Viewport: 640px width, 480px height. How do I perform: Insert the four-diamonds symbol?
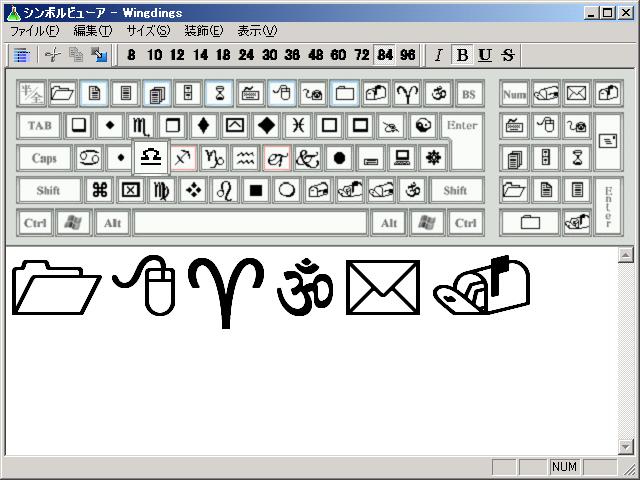pyautogui.click(x=193, y=190)
